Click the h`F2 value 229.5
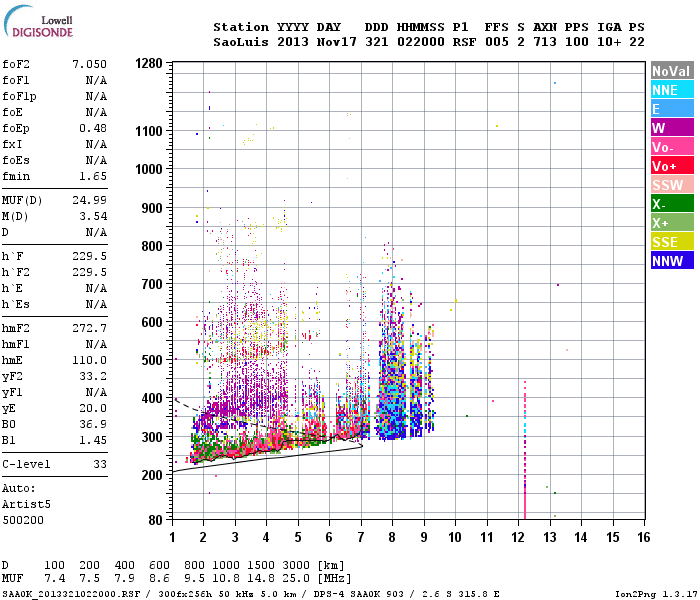 click(x=90, y=272)
